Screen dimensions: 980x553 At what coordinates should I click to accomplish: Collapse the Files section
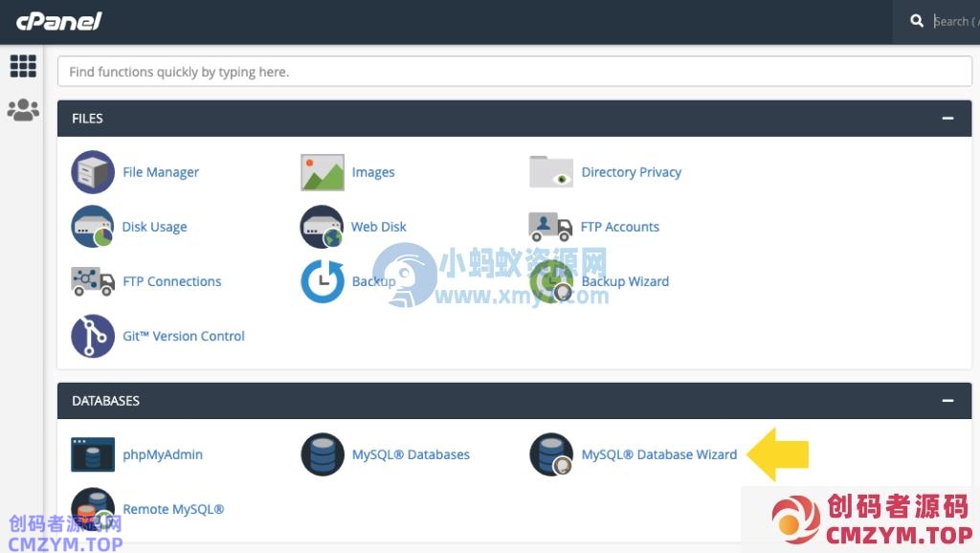[947, 119]
